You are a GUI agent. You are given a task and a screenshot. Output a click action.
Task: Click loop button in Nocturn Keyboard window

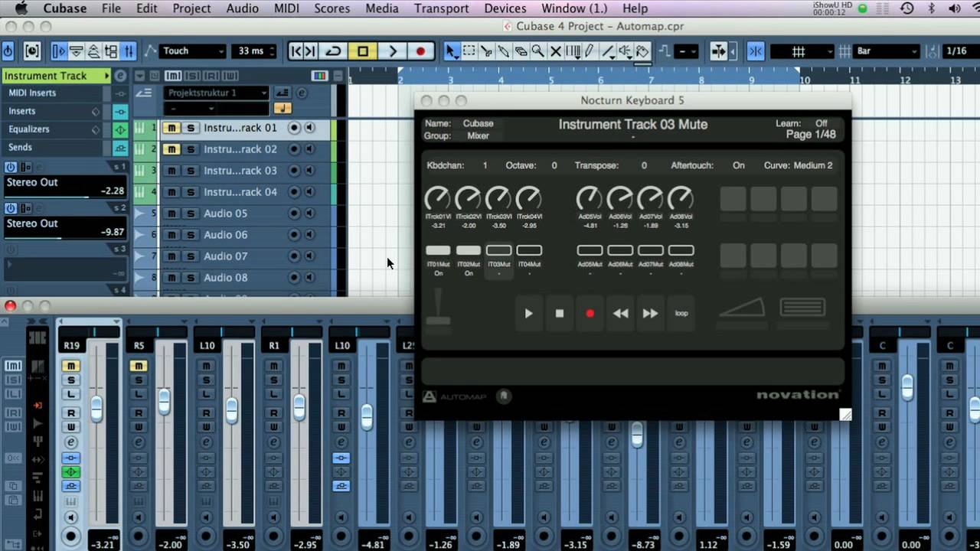tap(681, 313)
